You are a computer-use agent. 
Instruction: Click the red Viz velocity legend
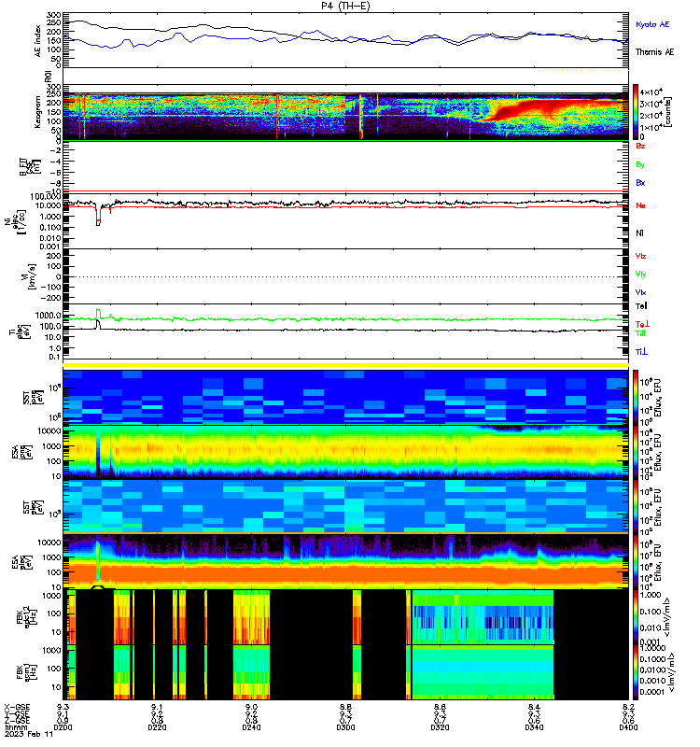[x=640, y=256]
